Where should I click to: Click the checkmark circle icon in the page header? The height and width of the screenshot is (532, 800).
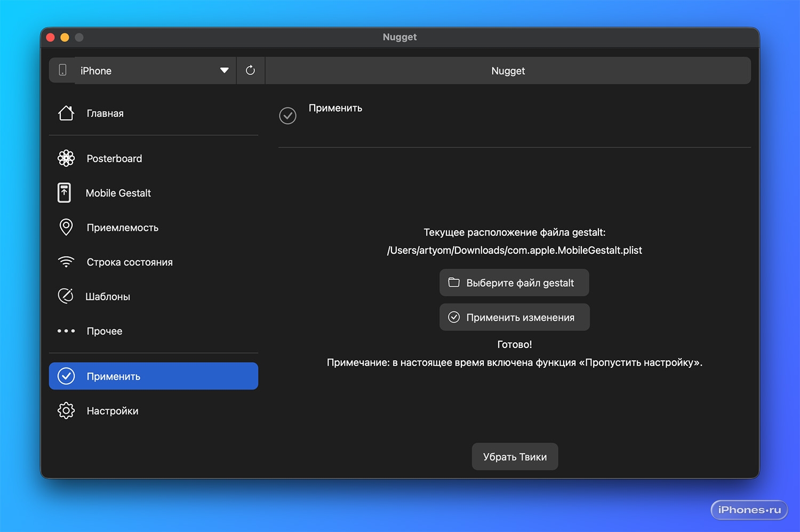pos(288,116)
